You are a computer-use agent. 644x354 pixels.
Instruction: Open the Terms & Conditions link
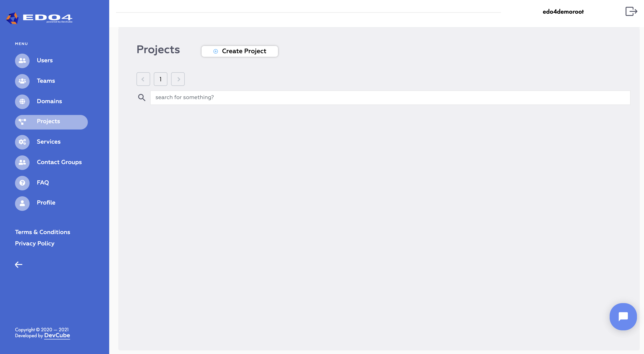(43, 232)
